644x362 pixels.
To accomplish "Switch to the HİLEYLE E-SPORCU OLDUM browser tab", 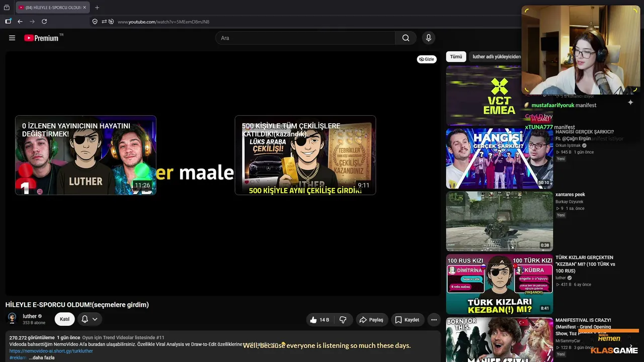I will pyautogui.click(x=53, y=8).
